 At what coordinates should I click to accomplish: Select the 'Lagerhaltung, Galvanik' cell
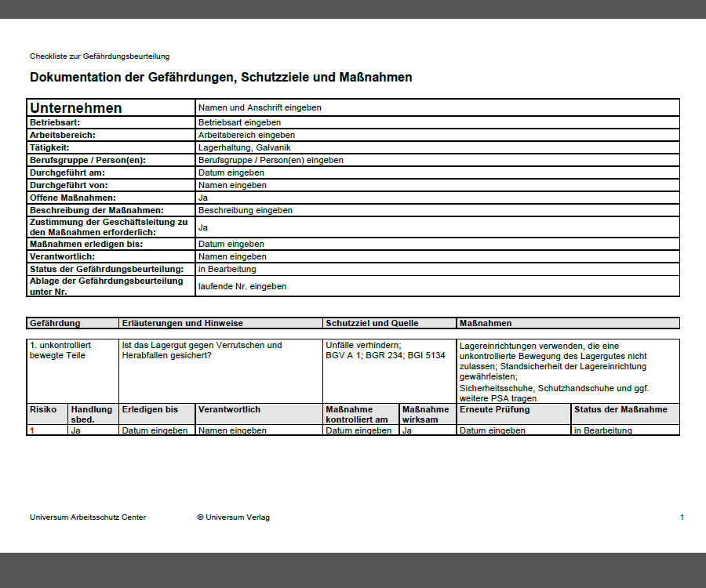pos(437,147)
